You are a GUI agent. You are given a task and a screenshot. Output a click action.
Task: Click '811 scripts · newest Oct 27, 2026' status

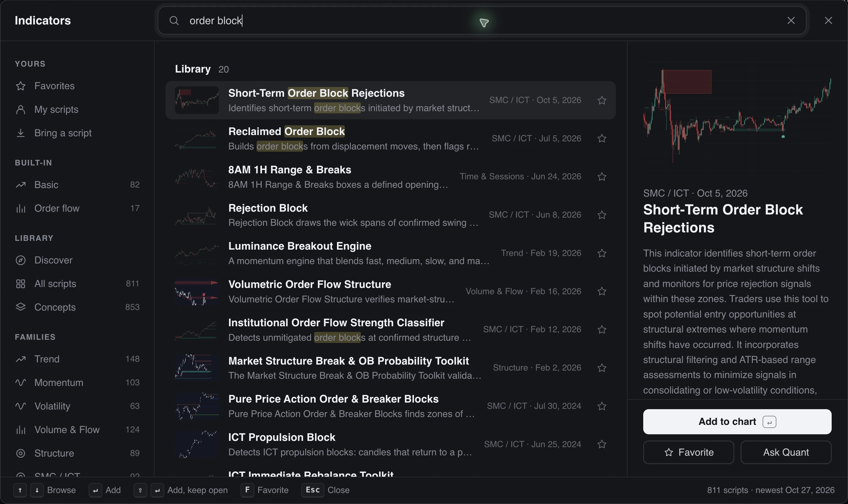click(x=770, y=490)
